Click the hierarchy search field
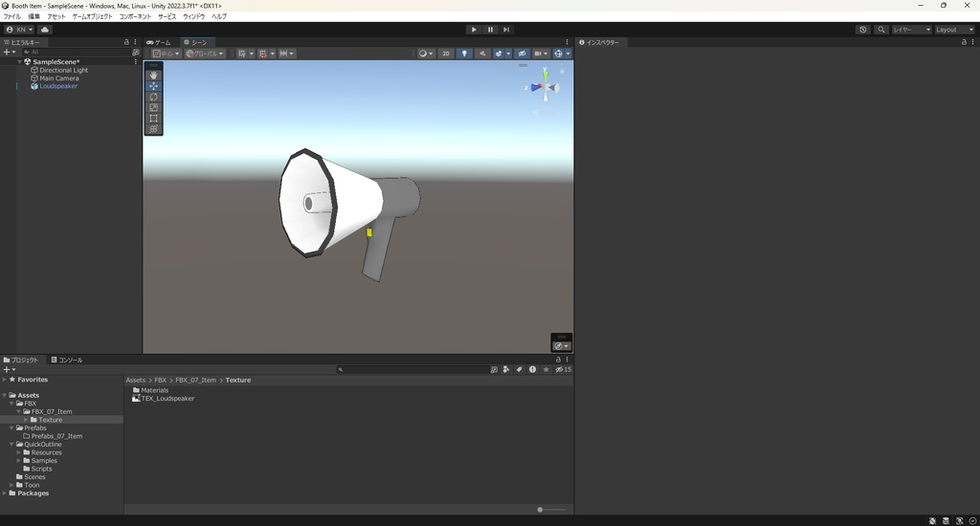Screen dimensions: 980x526 (75, 53)
